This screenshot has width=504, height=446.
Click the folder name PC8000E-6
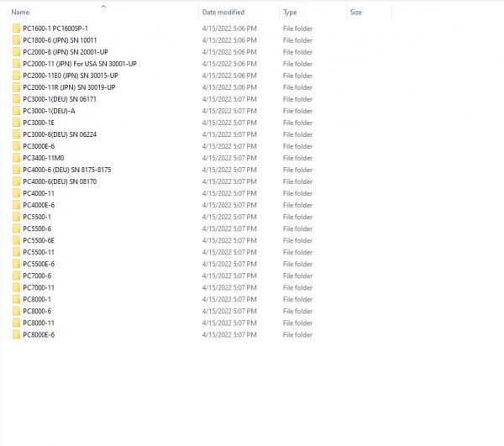pyautogui.click(x=39, y=335)
